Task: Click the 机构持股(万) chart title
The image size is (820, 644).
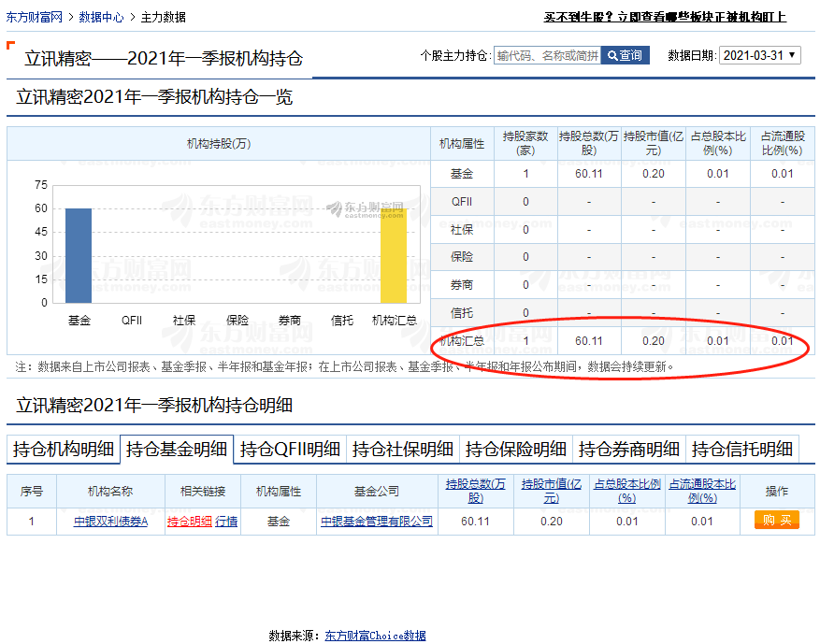Action: (x=219, y=143)
